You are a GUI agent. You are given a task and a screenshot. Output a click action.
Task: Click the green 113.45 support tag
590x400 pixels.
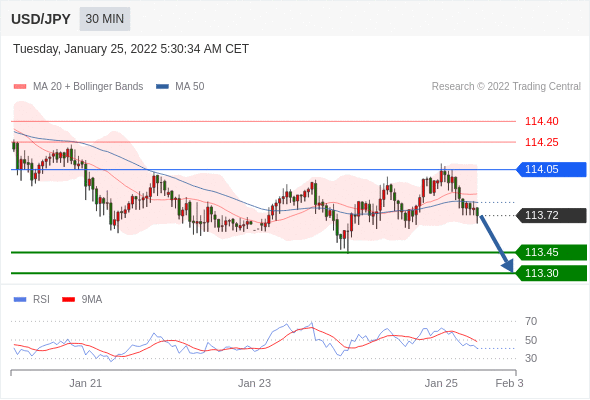(x=551, y=252)
